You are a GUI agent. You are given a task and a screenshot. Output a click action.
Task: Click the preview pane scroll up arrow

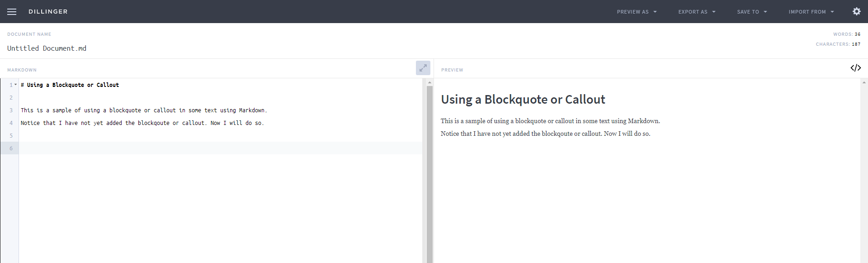[864, 82]
